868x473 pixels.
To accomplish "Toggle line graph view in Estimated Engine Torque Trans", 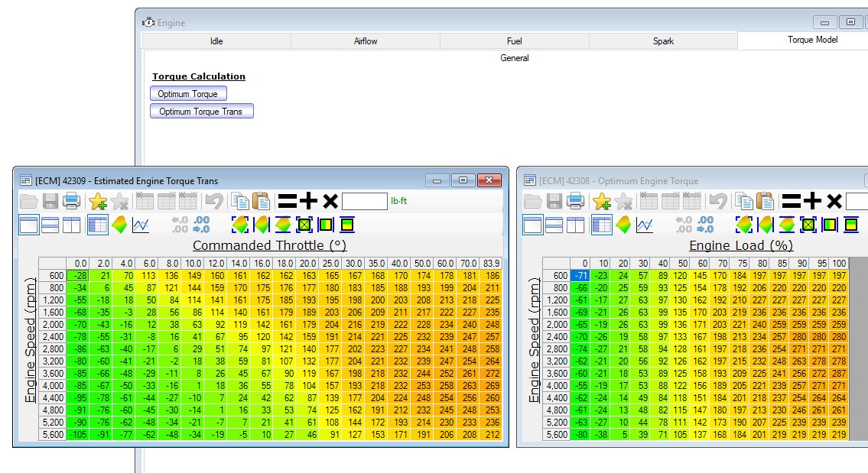I will click(x=141, y=225).
